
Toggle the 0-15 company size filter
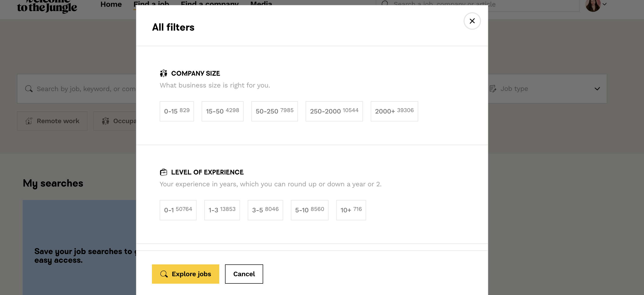coord(177,111)
